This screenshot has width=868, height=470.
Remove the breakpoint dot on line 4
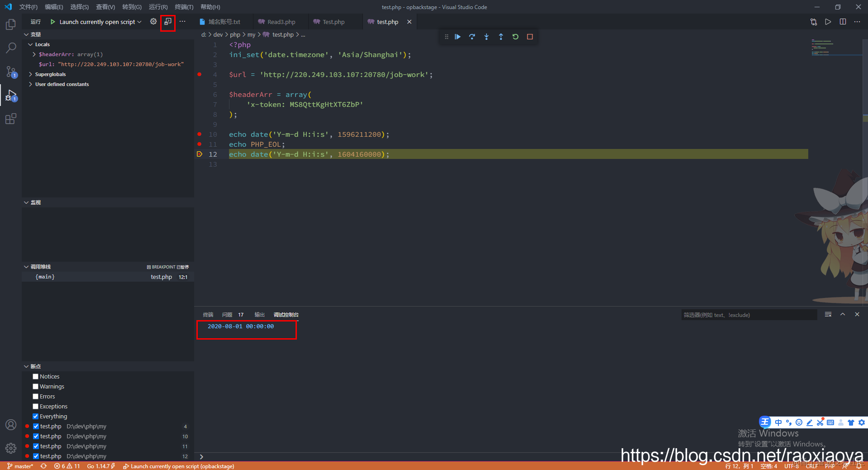200,74
